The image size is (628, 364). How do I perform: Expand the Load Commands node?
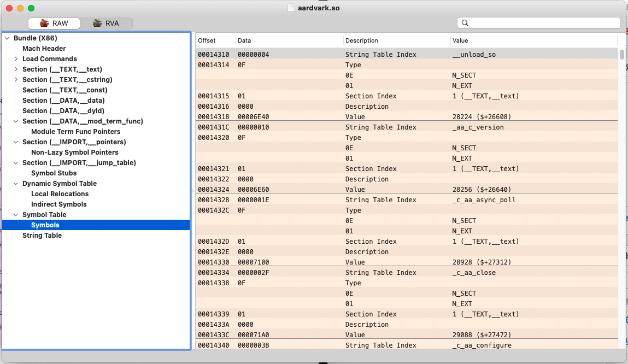click(x=16, y=59)
